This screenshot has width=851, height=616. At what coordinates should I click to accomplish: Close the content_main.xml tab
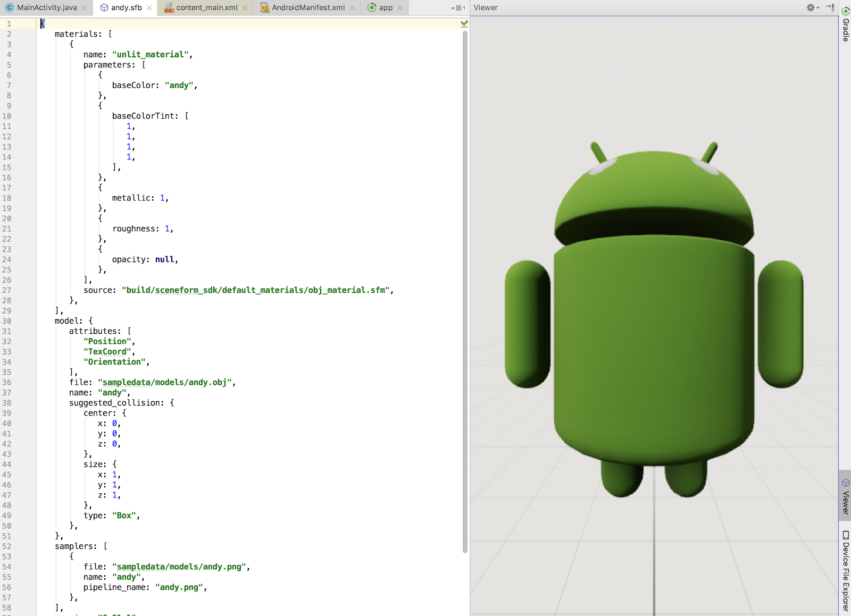pyautogui.click(x=245, y=8)
